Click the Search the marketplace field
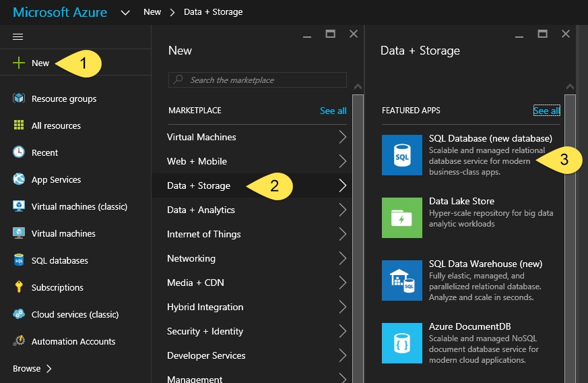 (257, 80)
